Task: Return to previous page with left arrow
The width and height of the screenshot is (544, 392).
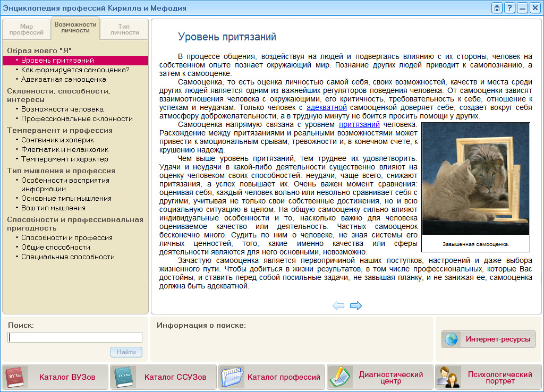Action: pos(338,305)
